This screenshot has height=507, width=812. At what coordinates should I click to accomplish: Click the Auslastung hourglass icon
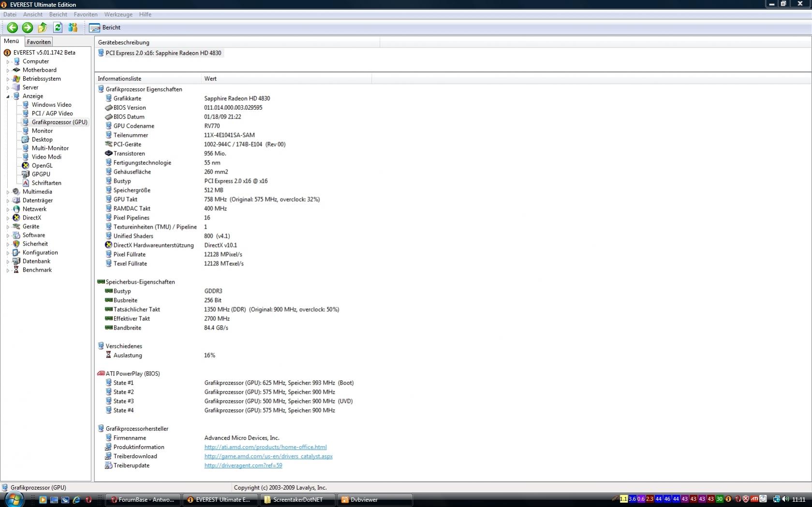[x=108, y=355]
